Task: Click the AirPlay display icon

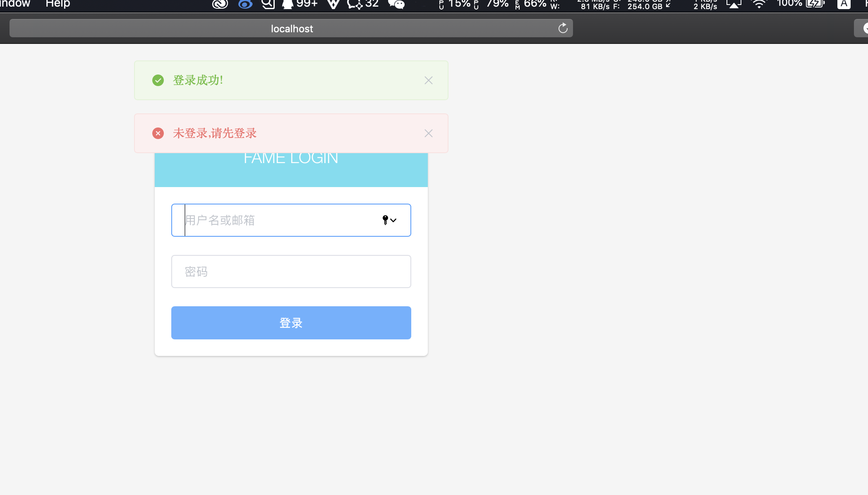Action: (x=734, y=4)
